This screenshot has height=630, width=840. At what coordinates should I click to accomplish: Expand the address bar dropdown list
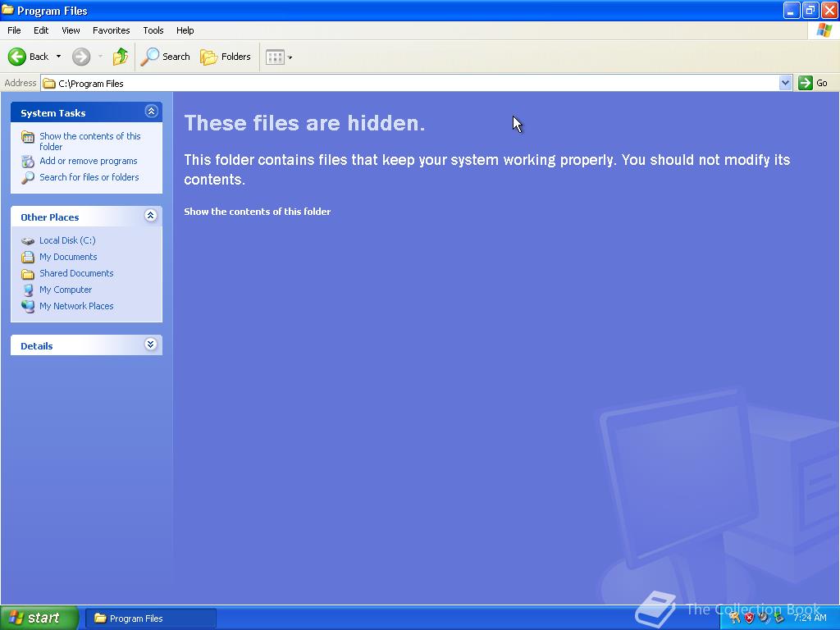click(785, 83)
